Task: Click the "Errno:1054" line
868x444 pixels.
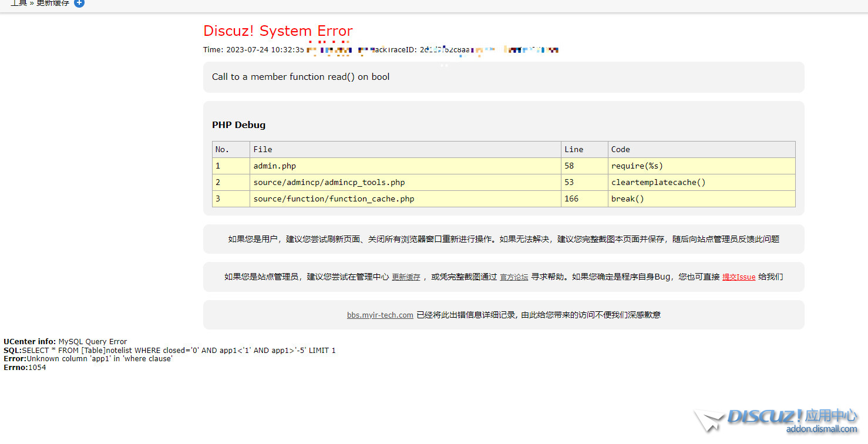Action: [x=25, y=368]
